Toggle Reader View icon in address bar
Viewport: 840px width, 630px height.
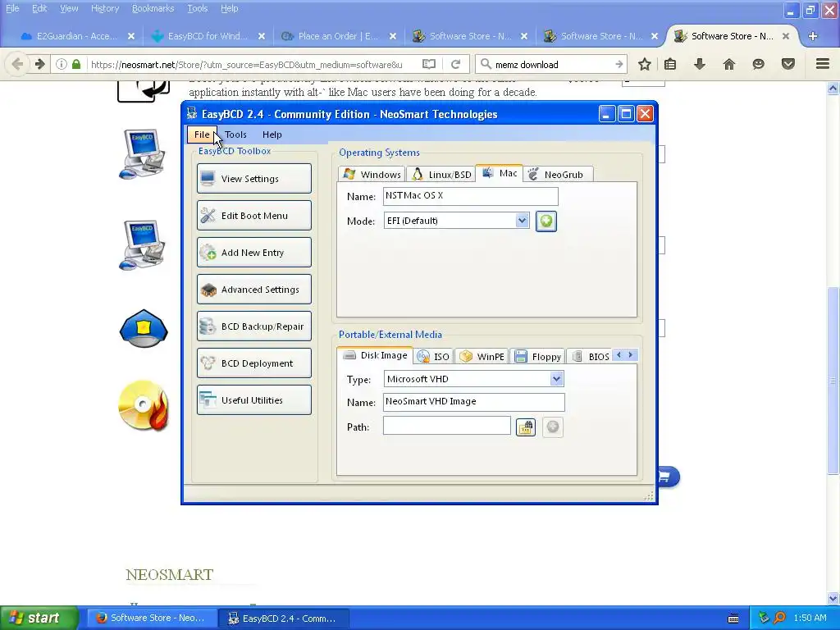(x=428, y=64)
